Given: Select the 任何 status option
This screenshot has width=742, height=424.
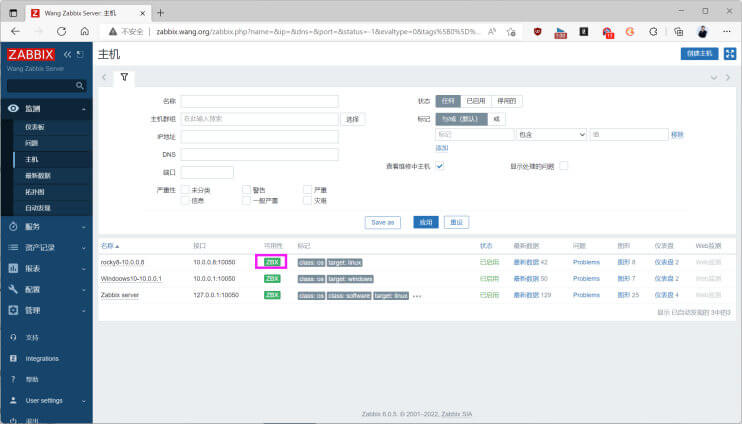Looking at the screenshot, I should pyautogui.click(x=448, y=101).
